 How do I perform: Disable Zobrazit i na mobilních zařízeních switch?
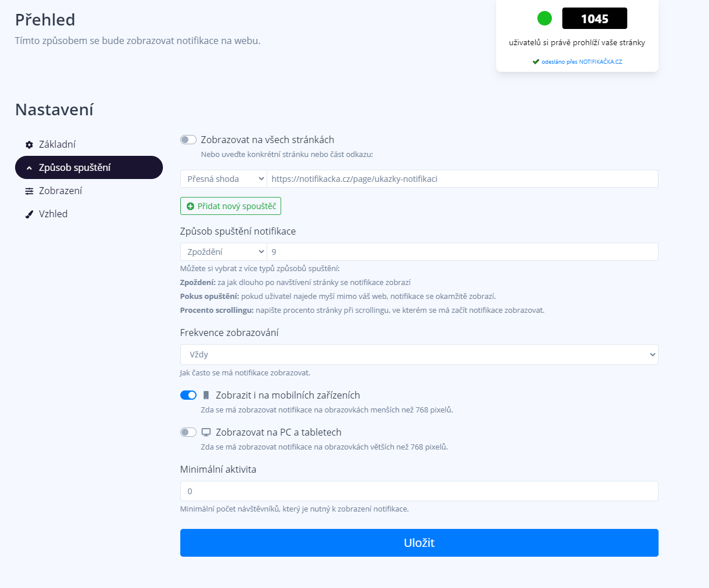188,395
